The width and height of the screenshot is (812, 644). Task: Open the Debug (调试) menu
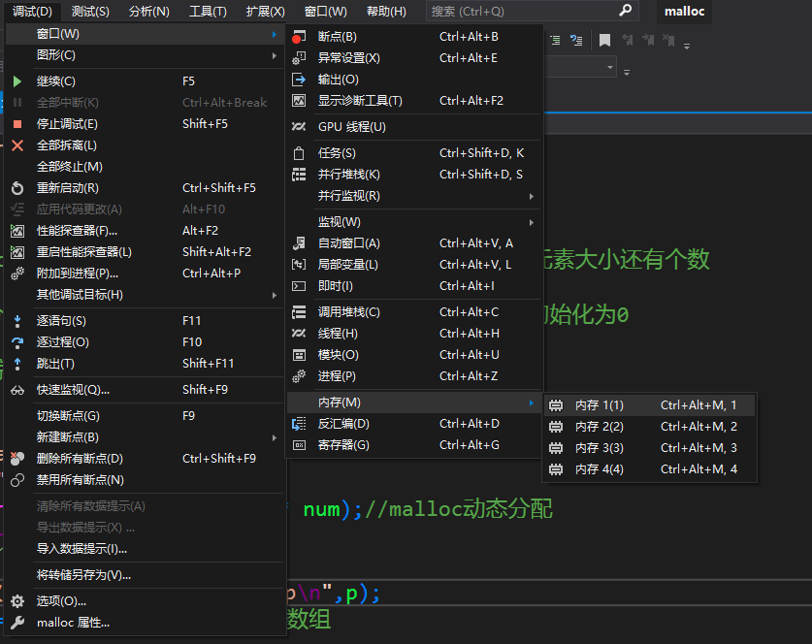pos(32,12)
